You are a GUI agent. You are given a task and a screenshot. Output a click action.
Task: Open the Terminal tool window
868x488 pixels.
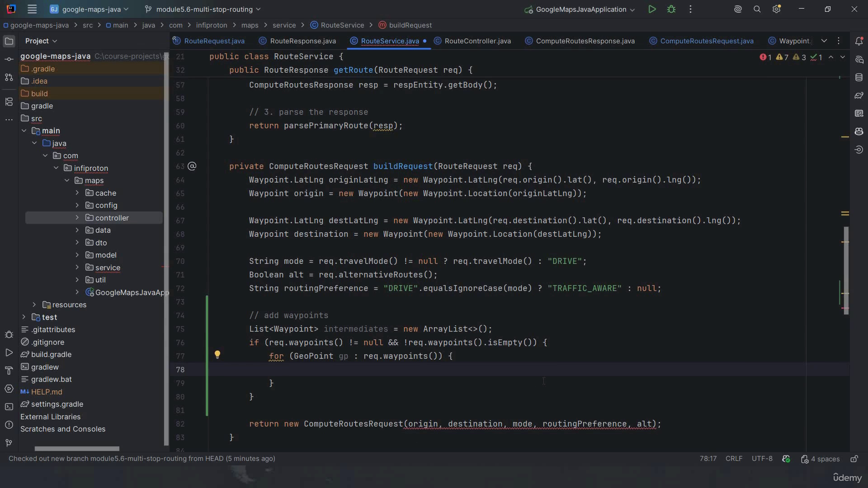tap(9, 407)
